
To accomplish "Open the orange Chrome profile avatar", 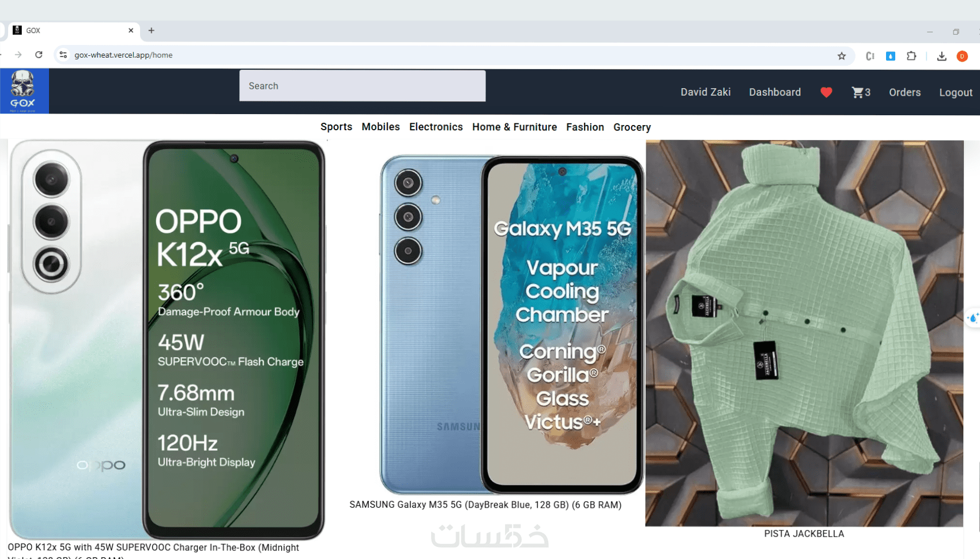I will [962, 56].
